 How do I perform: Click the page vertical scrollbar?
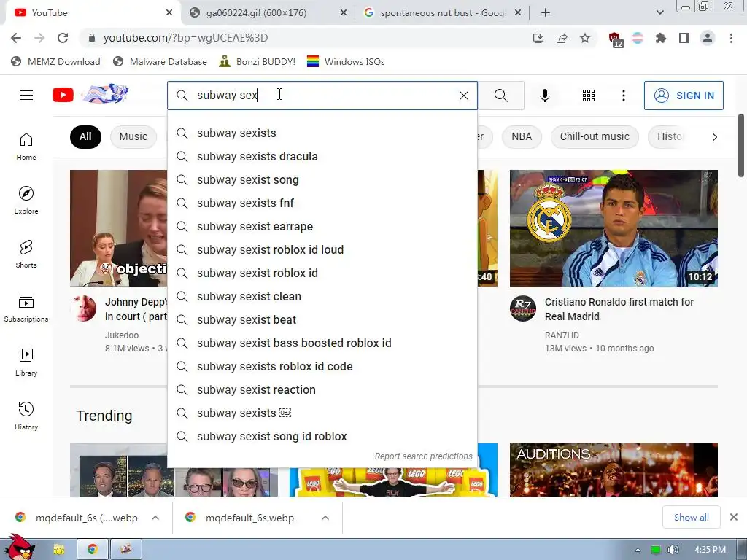tap(741, 145)
